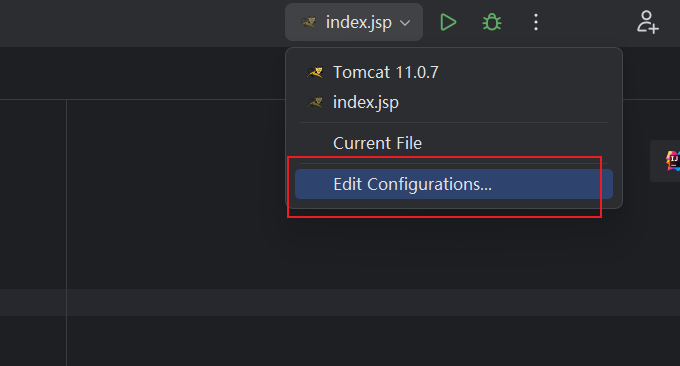Open Edit Configurations... dialog
This screenshot has width=680, height=366.
pos(454,184)
